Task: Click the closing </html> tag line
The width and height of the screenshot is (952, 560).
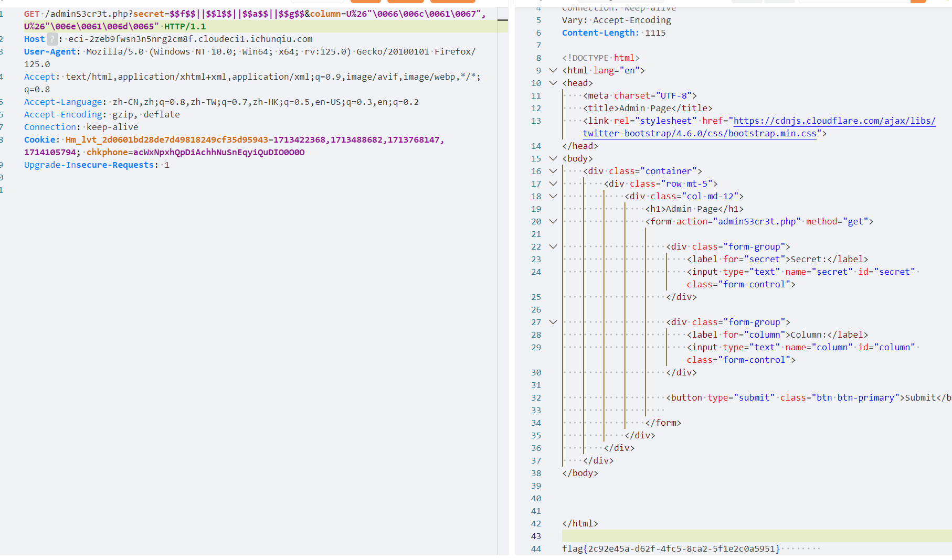Action: pyautogui.click(x=580, y=523)
